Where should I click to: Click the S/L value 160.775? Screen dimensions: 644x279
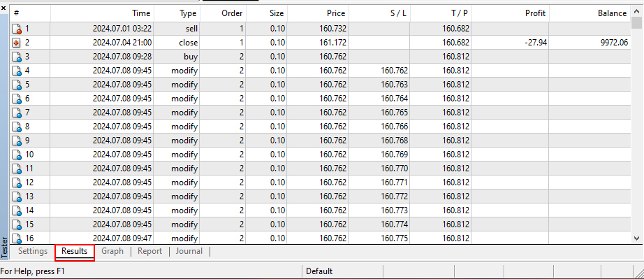[394, 238]
